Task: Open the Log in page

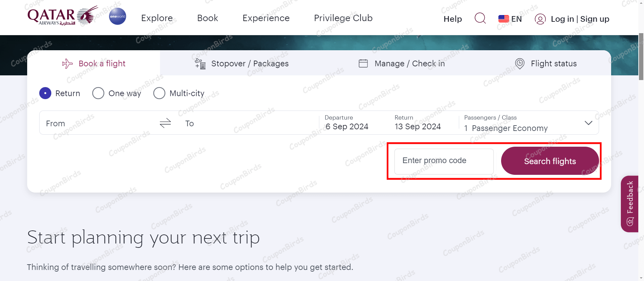Action: coord(563,19)
